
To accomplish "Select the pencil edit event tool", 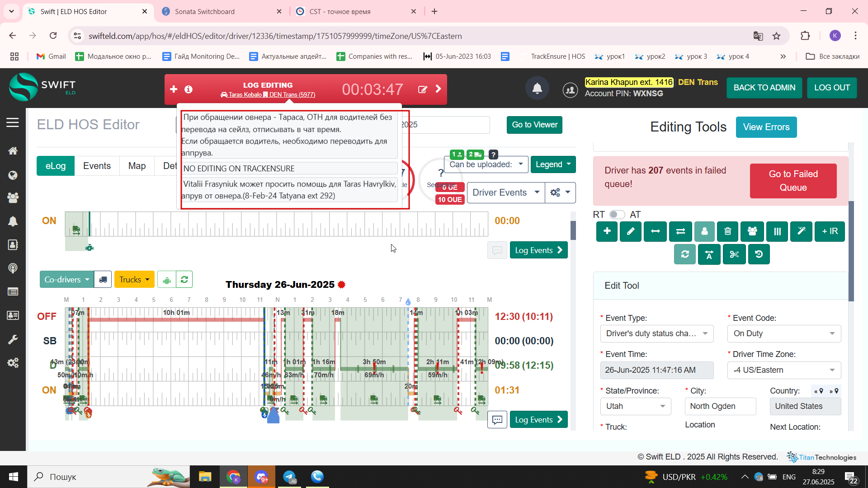I will [x=631, y=231].
